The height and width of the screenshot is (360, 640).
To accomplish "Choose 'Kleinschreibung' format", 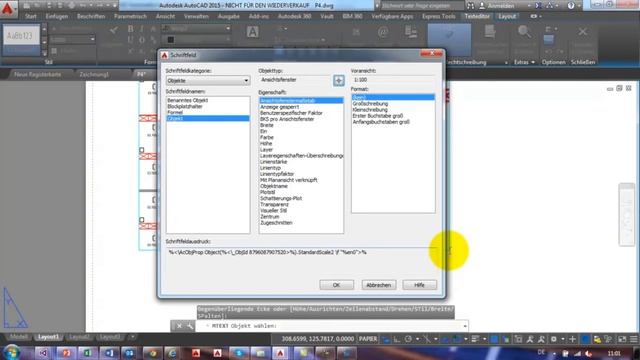I will [370, 110].
